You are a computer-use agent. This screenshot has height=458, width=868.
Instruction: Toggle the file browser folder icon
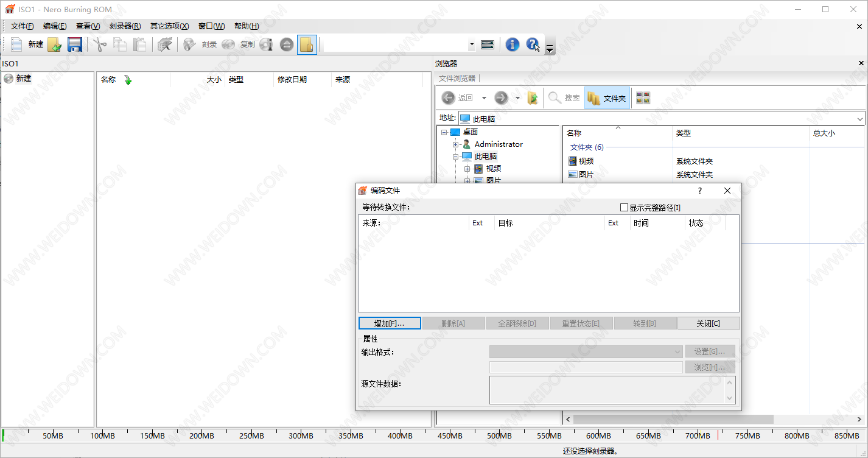point(307,44)
